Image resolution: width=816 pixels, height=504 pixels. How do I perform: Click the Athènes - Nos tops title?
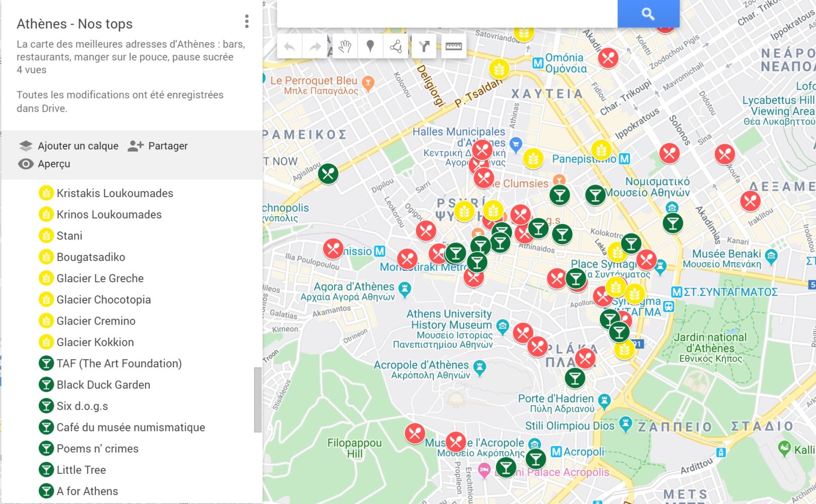click(75, 24)
